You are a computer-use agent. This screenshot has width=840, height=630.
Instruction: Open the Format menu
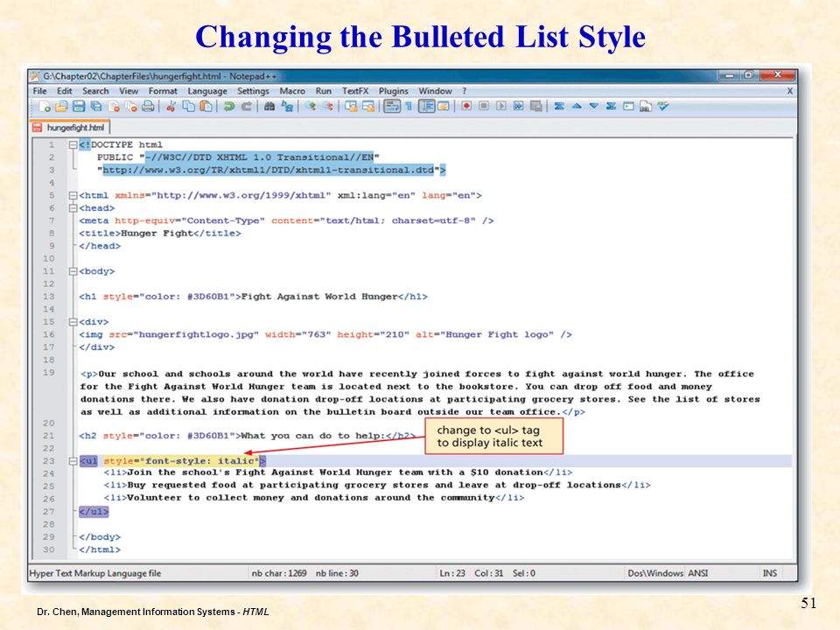(163, 91)
